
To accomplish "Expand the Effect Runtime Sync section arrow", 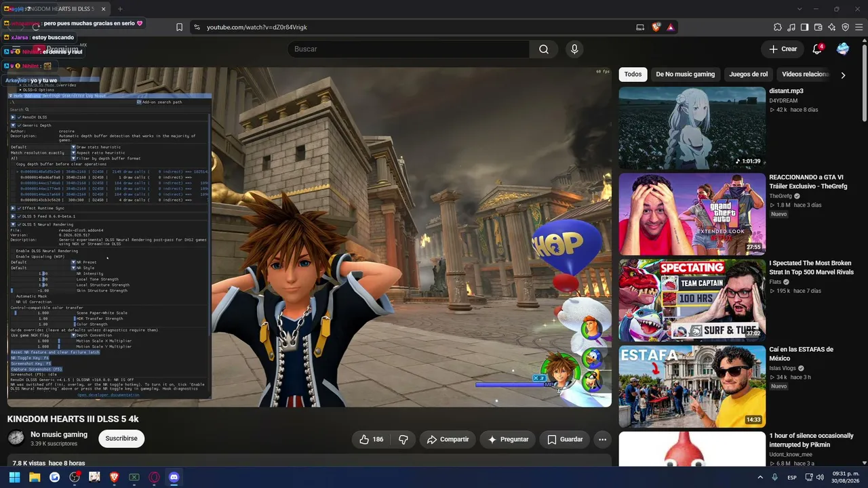I will (x=13, y=208).
